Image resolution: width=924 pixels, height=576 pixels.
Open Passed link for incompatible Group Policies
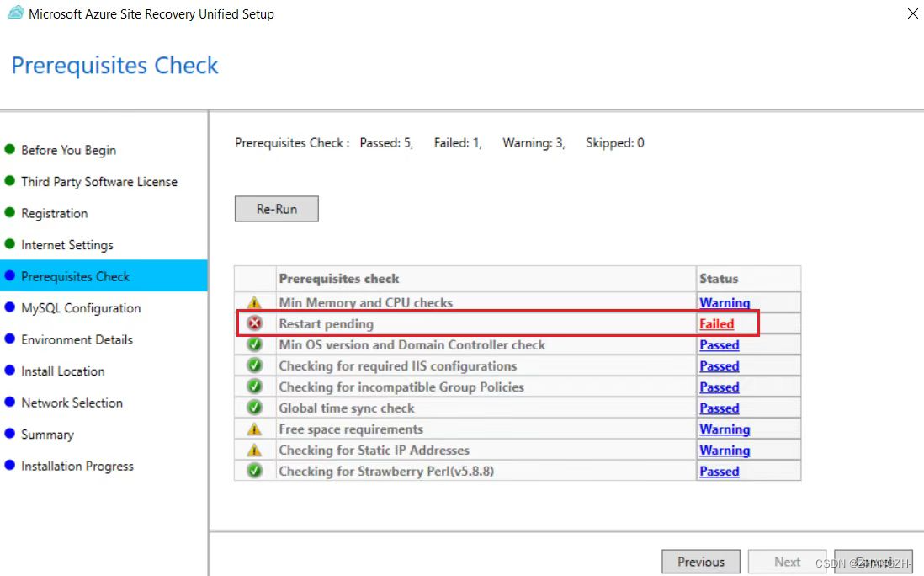[719, 387]
